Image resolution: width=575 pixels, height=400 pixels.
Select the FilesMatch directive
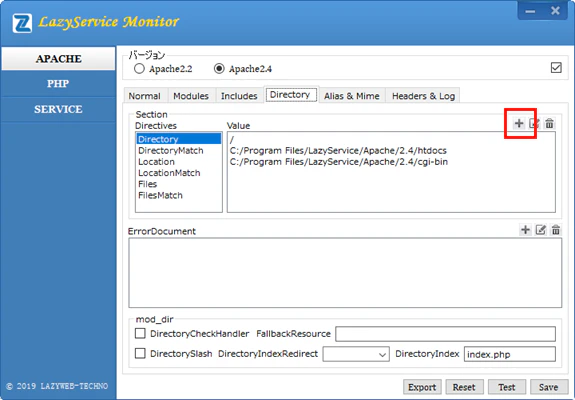coord(179,195)
